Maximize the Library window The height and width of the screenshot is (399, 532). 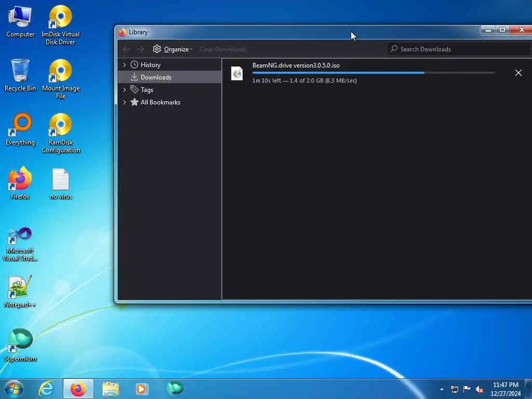[x=502, y=30]
